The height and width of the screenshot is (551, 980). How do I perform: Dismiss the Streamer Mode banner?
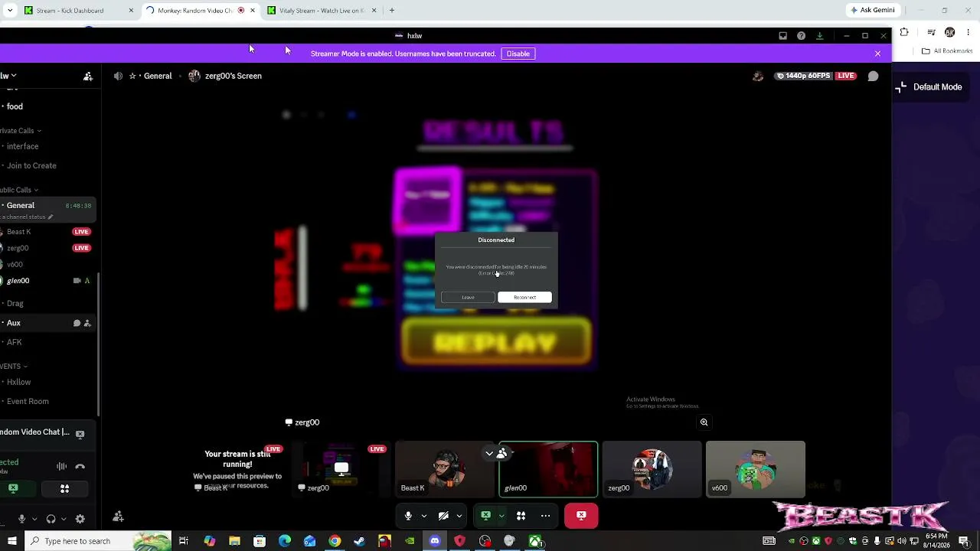pos(877,54)
